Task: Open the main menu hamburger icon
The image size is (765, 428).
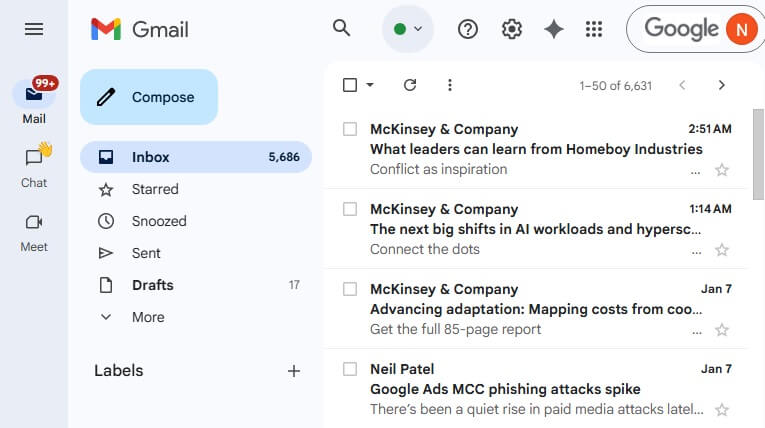Action: [34, 29]
